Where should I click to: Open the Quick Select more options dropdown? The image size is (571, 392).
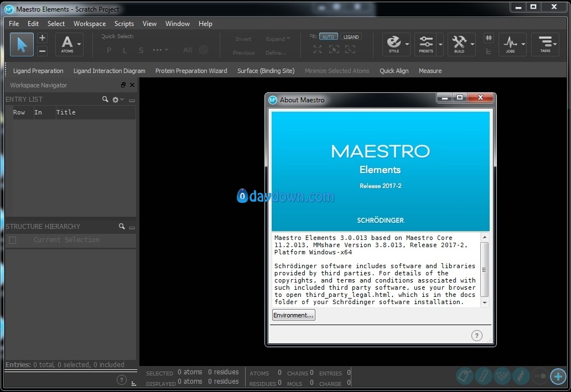tap(160, 50)
